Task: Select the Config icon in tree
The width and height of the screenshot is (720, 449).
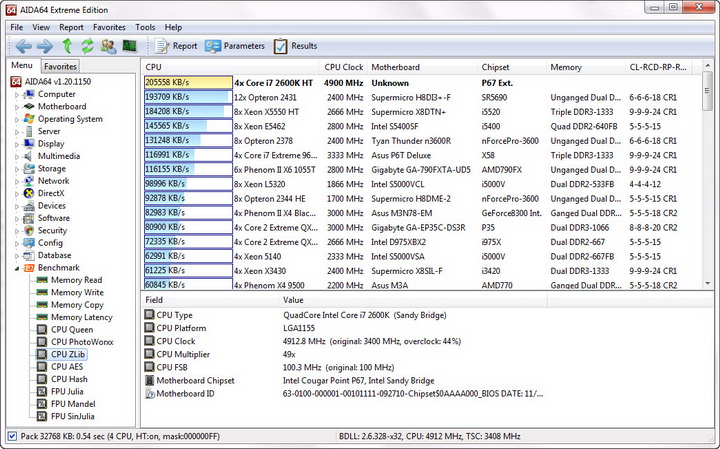Action: coord(29,243)
